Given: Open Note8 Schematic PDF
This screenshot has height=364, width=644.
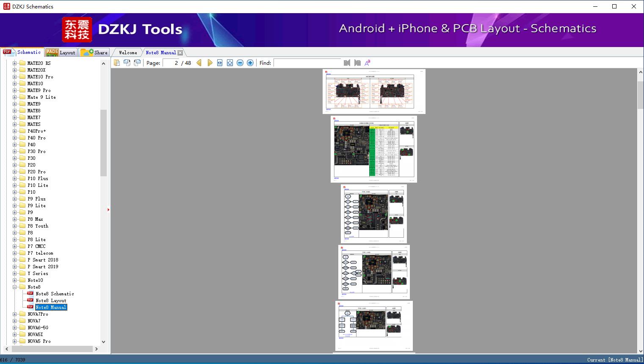Looking at the screenshot, I should click(55, 294).
